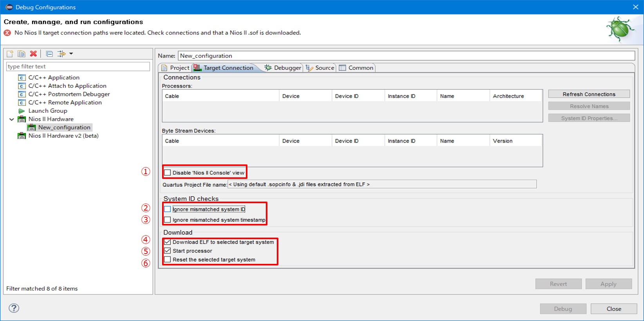This screenshot has height=321, width=644.
Task: Check Reset the selected target system
Action: coord(168,260)
